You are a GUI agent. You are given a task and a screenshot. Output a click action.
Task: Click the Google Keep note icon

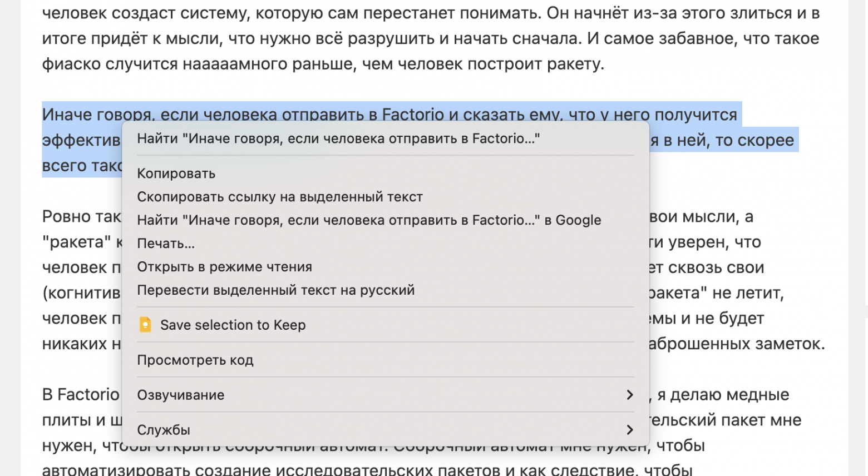pyautogui.click(x=145, y=325)
